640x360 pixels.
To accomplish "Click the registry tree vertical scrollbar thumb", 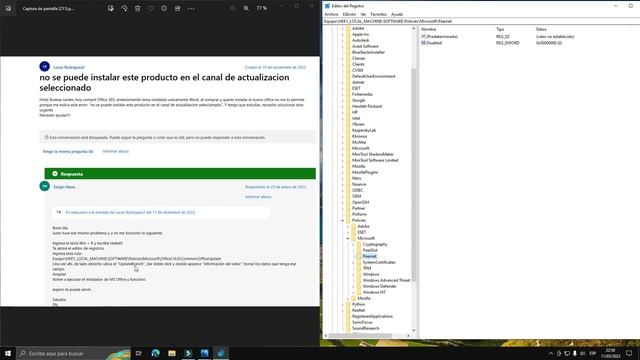I will tap(414, 175).
